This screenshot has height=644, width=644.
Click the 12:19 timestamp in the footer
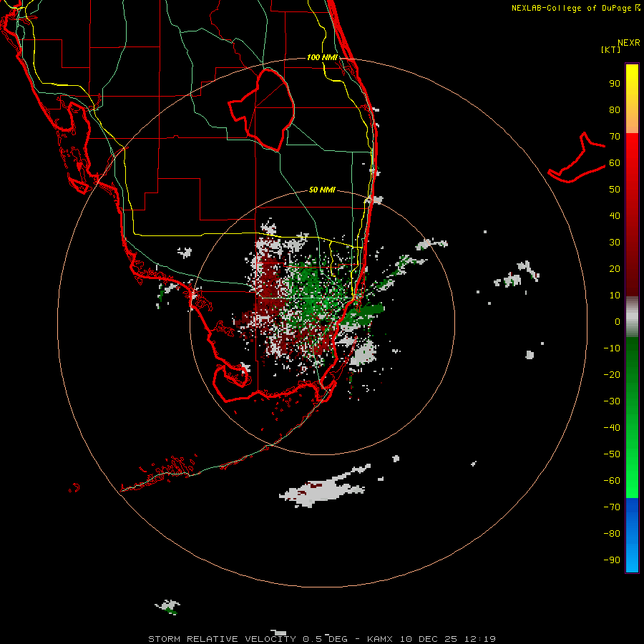coord(480,639)
